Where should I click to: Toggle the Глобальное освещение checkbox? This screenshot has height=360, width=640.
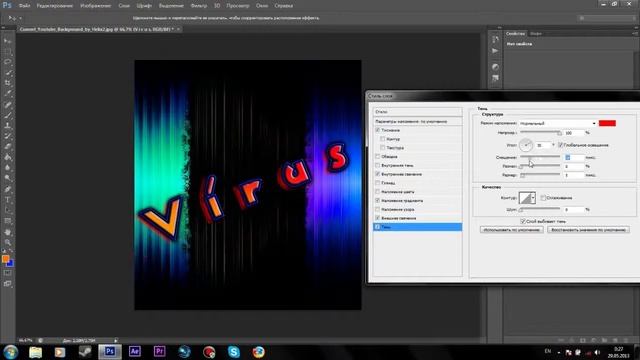tap(560, 145)
